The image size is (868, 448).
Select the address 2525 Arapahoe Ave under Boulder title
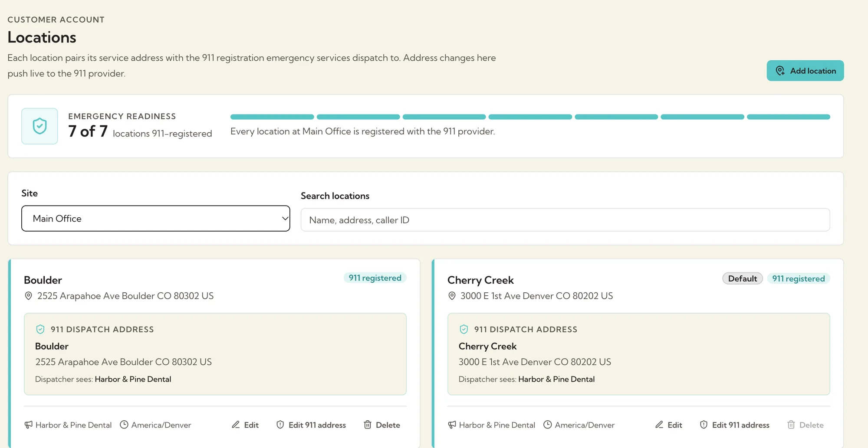pos(125,296)
